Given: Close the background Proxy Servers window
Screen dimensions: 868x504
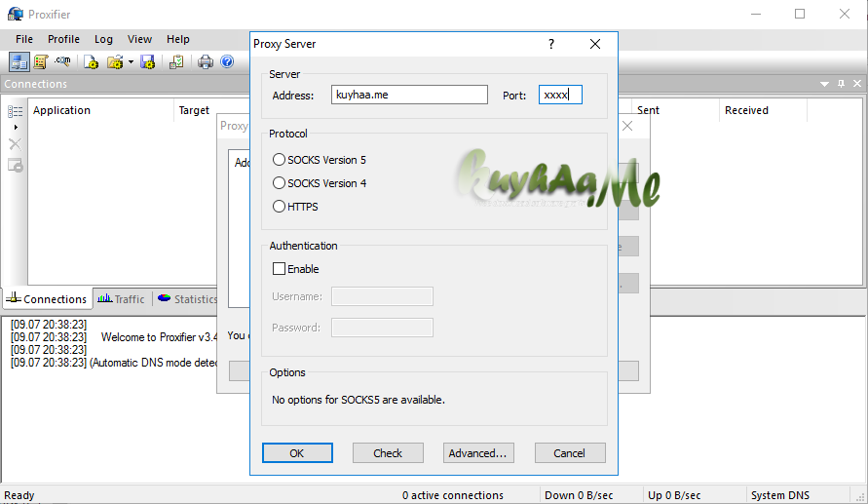Looking at the screenshot, I should (x=627, y=127).
